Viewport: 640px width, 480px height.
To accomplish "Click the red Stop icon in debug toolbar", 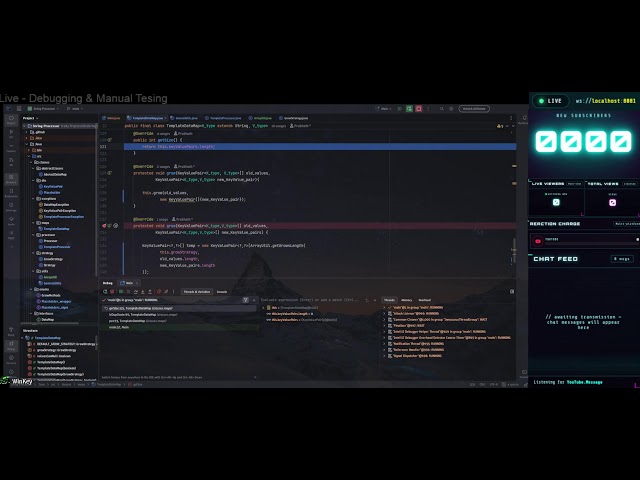I will click(x=112, y=291).
